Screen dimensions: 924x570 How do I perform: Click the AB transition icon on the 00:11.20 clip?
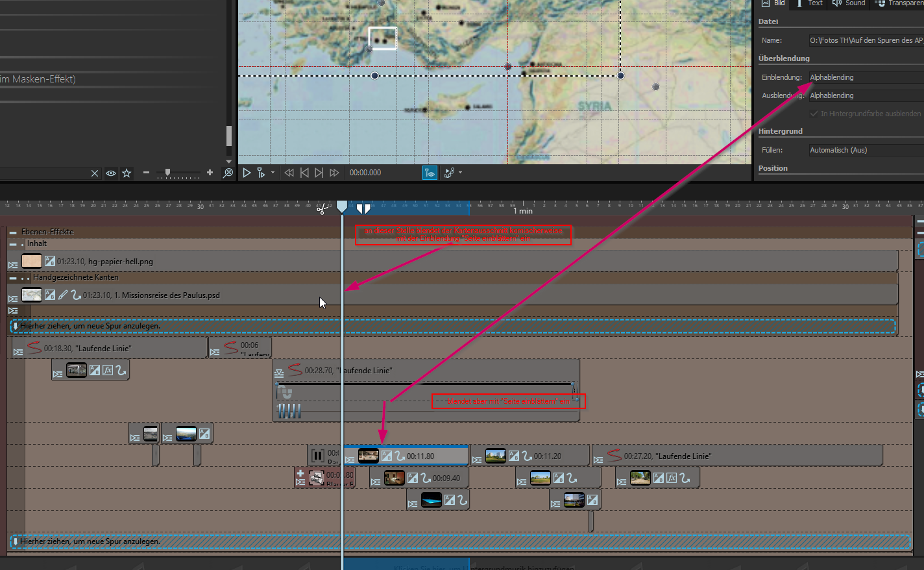pyautogui.click(x=514, y=456)
